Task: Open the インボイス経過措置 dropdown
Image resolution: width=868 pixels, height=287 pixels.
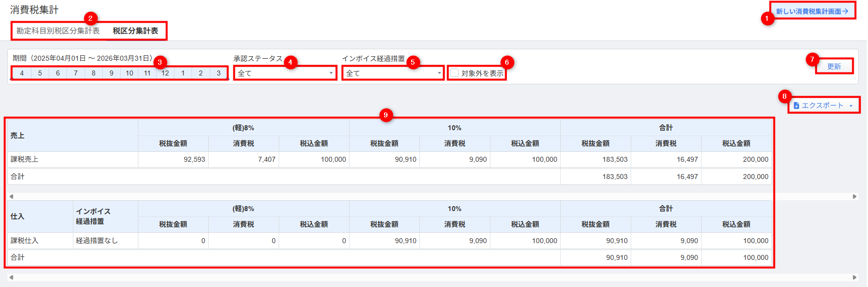Action: pos(393,73)
